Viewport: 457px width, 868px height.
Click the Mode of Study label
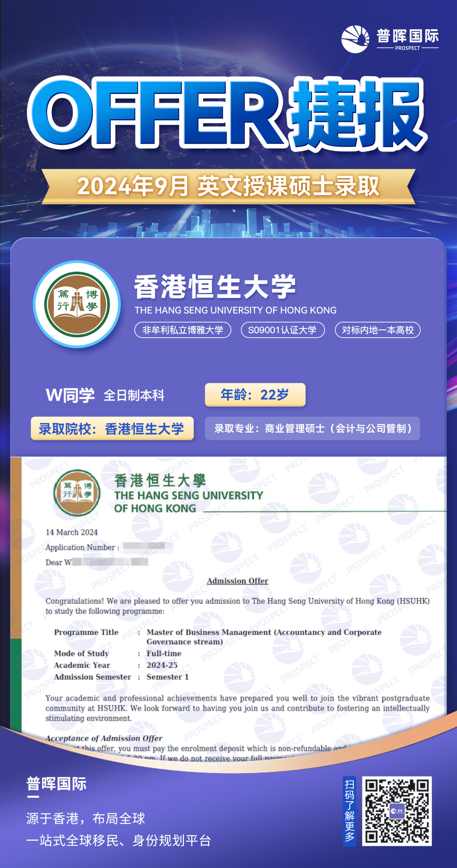[x=81, y=653]
